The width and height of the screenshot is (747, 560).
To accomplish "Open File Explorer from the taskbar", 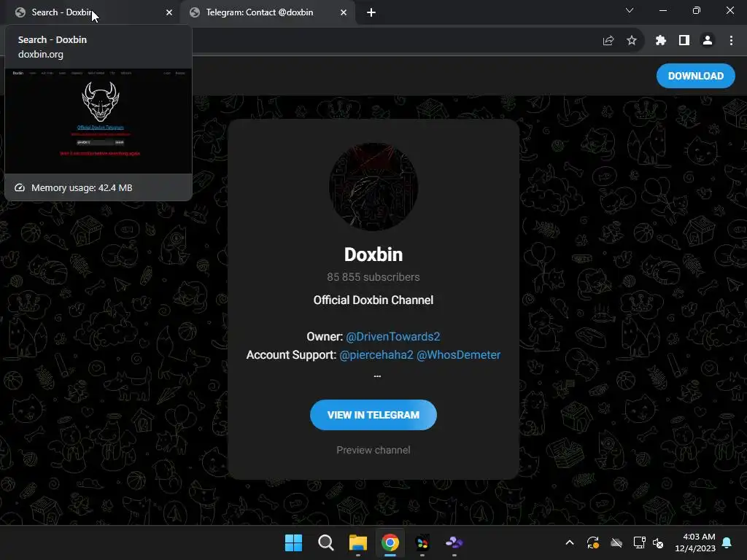I will tap(357, 542).
